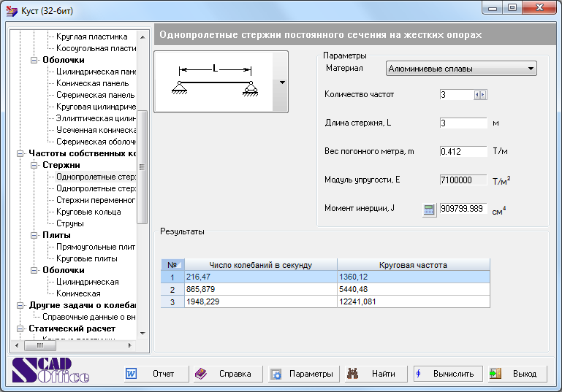This screenshot has width=562, height=392.
Task: Click the Параметры settings button
Action: (x=302, y=374)
